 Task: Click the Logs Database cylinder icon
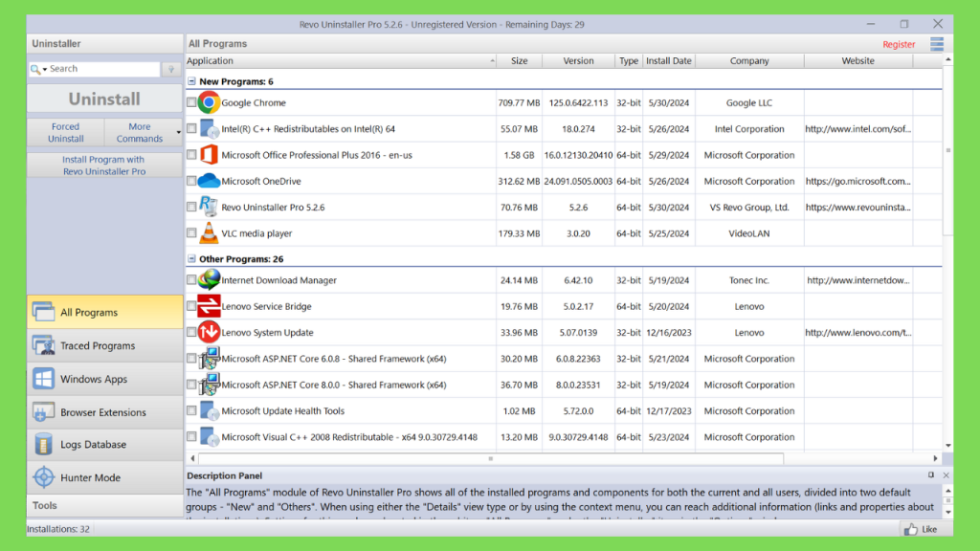(43, 444)
